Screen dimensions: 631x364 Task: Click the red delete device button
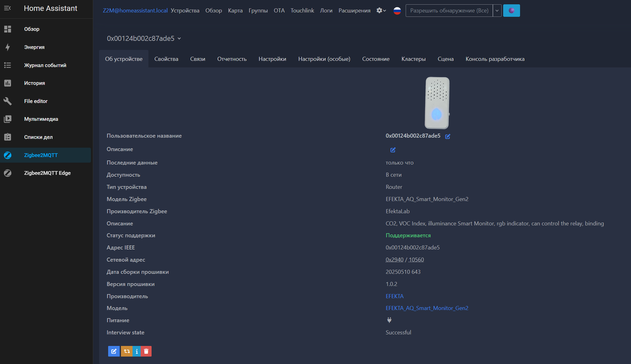146,351
